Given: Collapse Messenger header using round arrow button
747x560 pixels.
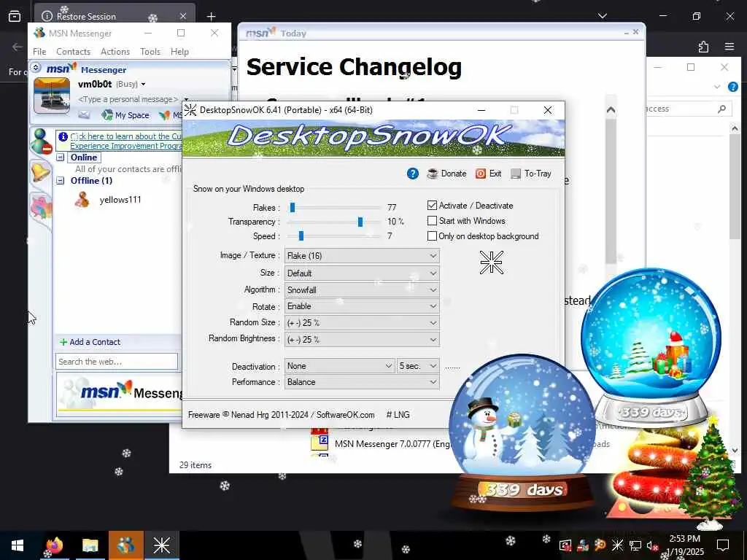Looking at the screenshot, I should click(36, 68).
